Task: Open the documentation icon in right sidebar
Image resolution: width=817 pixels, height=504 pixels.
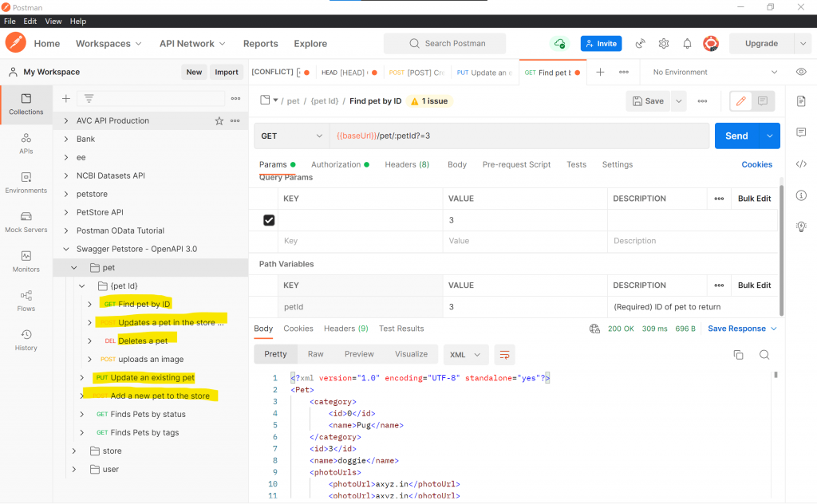Action: click(x=801, y=101)
